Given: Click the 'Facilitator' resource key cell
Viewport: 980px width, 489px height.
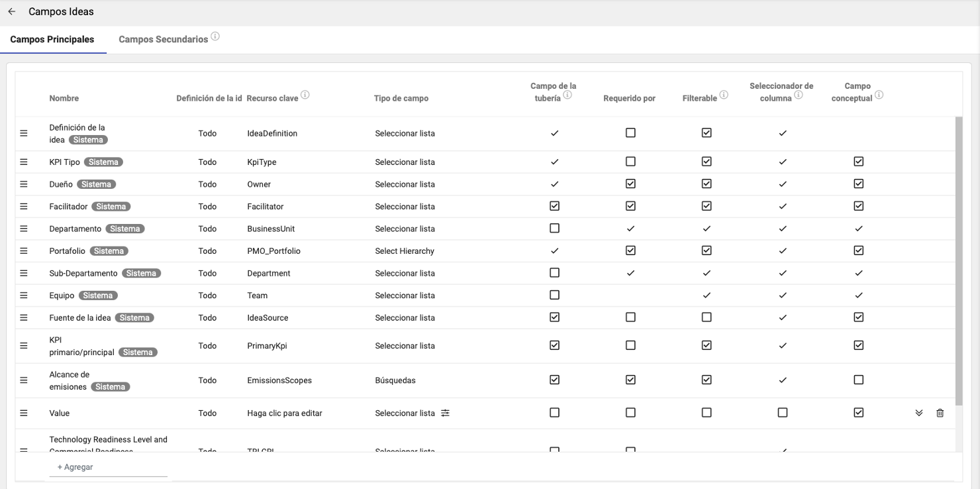Looking at the screenshot, I should pyautogui.click(x=266, y=207).
